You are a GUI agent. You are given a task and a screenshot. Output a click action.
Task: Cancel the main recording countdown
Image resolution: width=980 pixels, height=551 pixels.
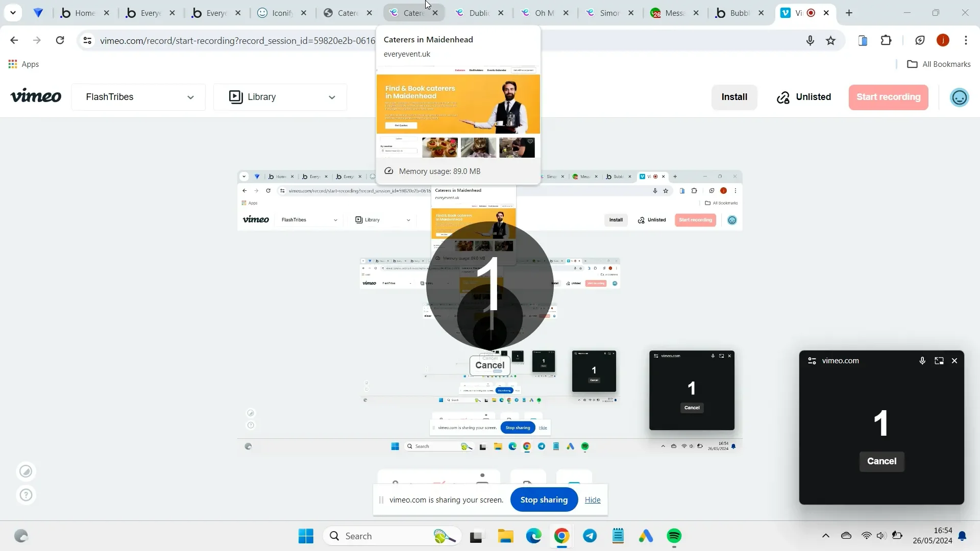pos(489,365)
